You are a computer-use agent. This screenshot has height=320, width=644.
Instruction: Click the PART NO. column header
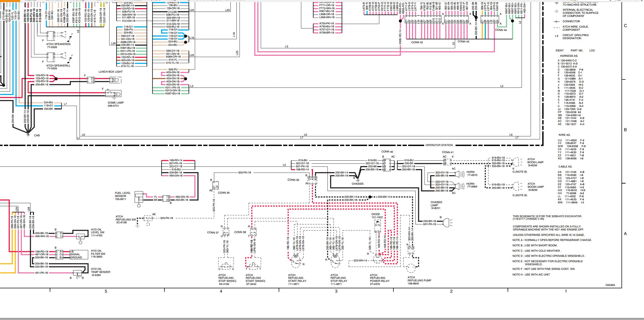(577, 50)
